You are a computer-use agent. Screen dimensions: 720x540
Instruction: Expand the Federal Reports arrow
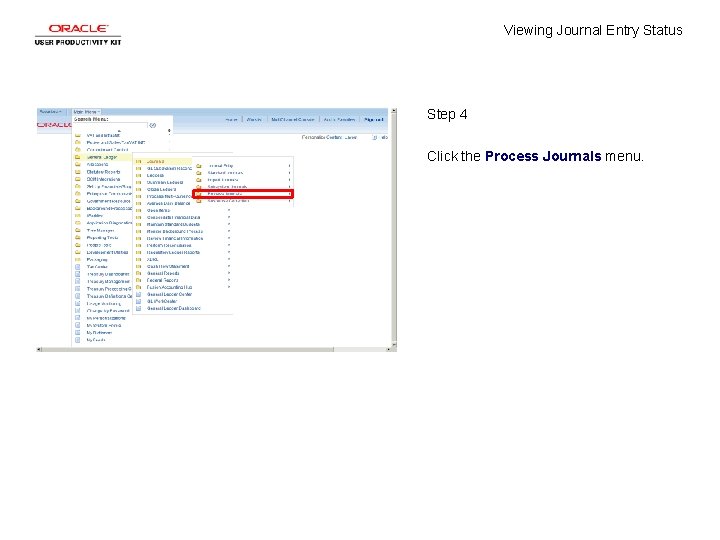click(x=229, y=280)
